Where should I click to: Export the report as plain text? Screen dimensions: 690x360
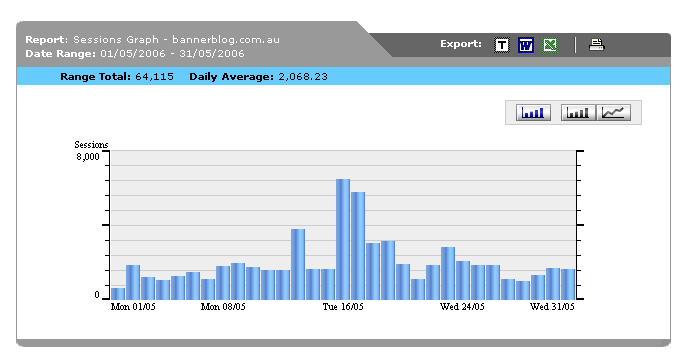[x=502, y=45]
